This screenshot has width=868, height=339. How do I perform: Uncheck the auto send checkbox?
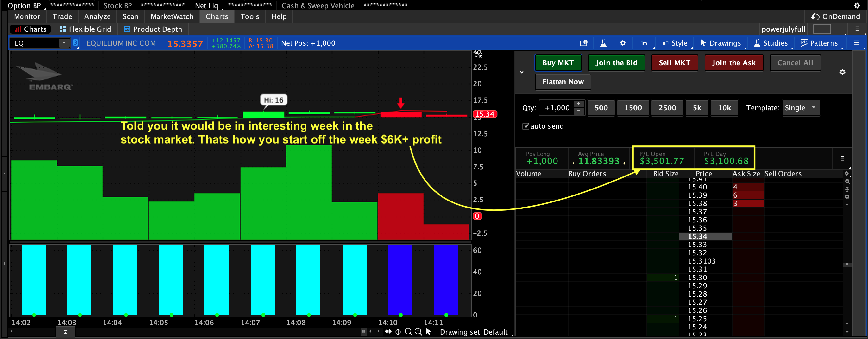(x=526, y=126)
